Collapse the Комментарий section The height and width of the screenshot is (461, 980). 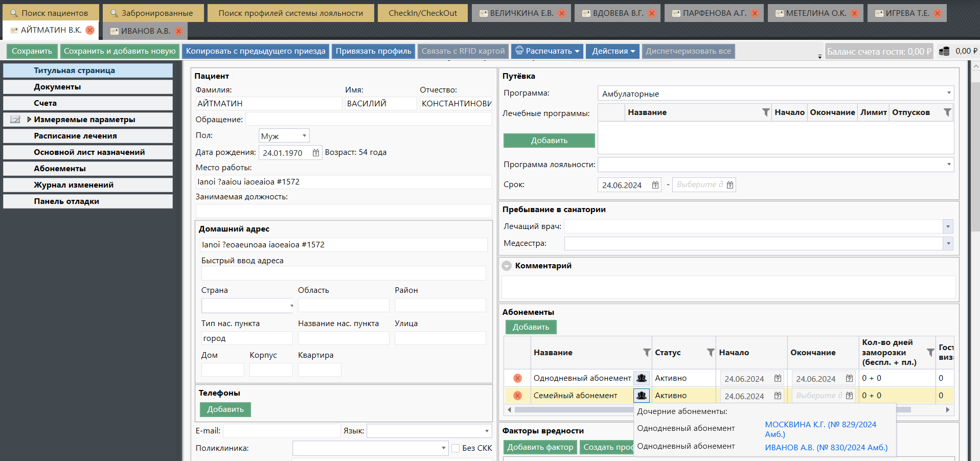click(x=507, y=266)
